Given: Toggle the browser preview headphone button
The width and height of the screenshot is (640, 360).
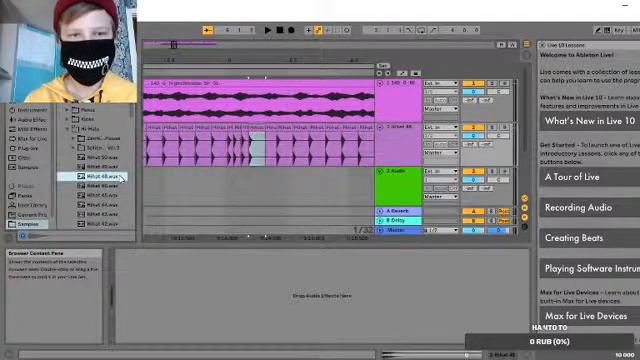Looking at the screenshot, I should [23, 236].
